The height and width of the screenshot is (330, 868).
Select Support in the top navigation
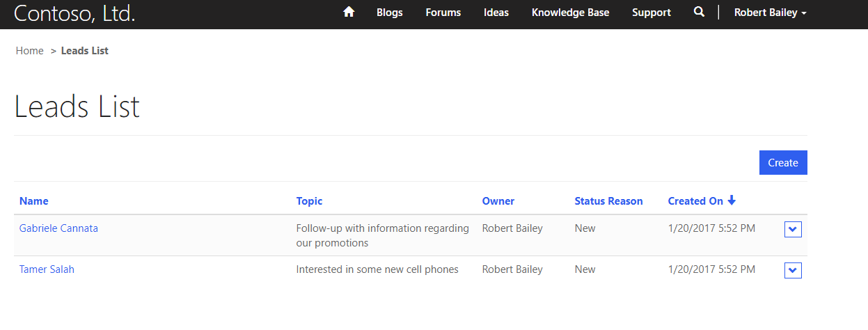[x=651, y=13]
